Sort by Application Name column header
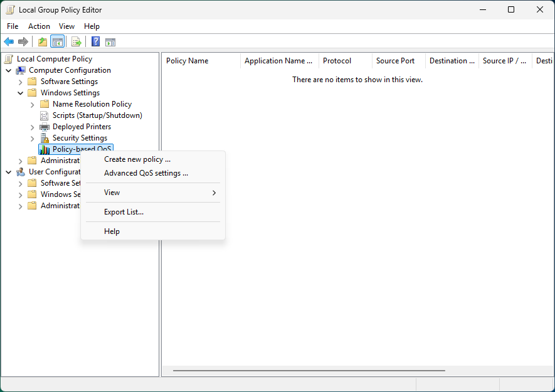555x392 pixels. pyautogui.click(x=280, y=61)
